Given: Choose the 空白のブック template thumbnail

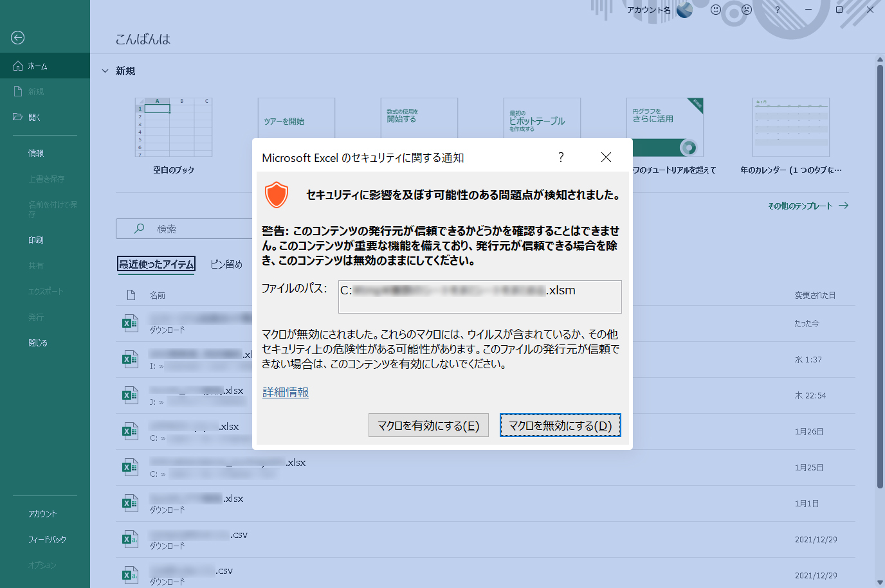Looking at the screenshot, I should point(174,128).
